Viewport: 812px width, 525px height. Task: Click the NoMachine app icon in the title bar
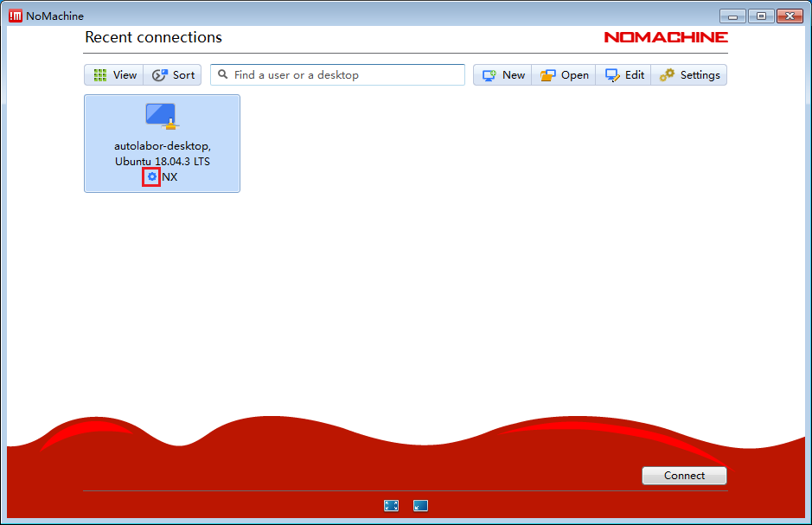tap(16, 16)
